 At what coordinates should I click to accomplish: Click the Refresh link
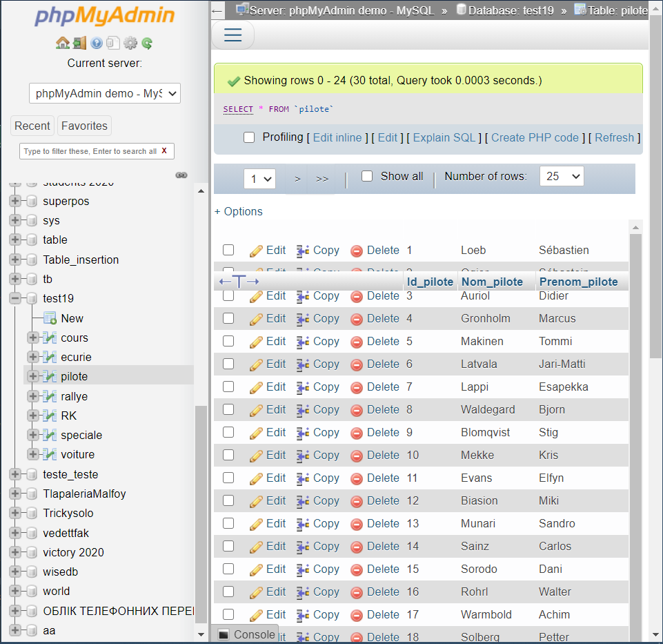pos(615,137)
